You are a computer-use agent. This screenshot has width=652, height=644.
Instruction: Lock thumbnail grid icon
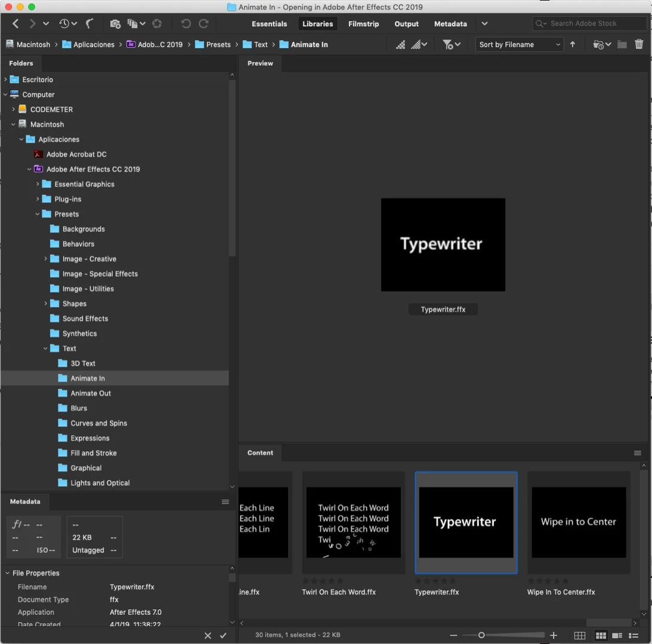point(580,635)
